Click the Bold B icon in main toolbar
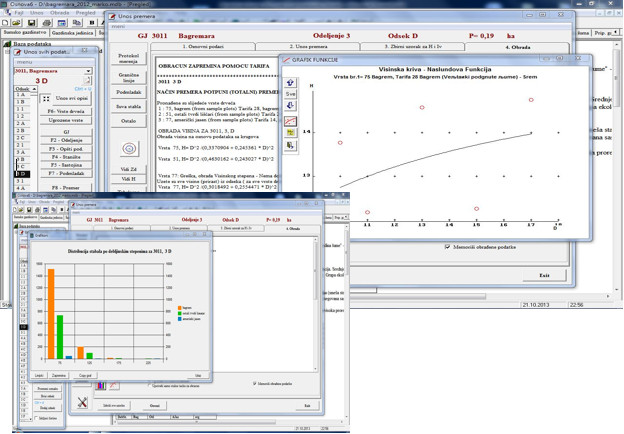The height and width of the screenshot is (434, 624). pyautogui.click(x=92, y=23)
